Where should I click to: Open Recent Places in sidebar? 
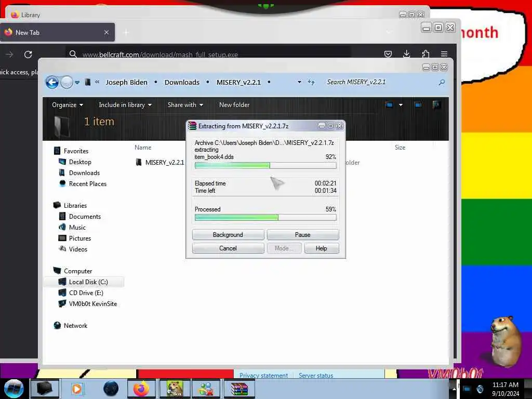pyautogui.click(x=87, y=183)
